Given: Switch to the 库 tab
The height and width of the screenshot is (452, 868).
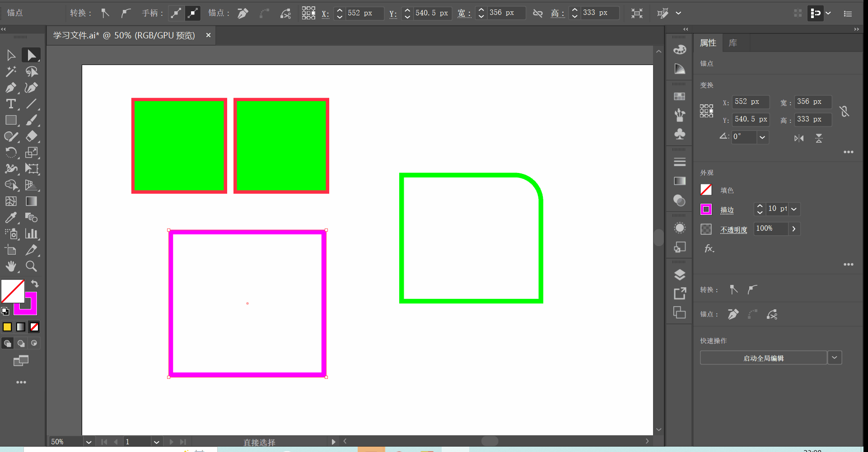Looking at the screenshot, I should pos(733,43).
